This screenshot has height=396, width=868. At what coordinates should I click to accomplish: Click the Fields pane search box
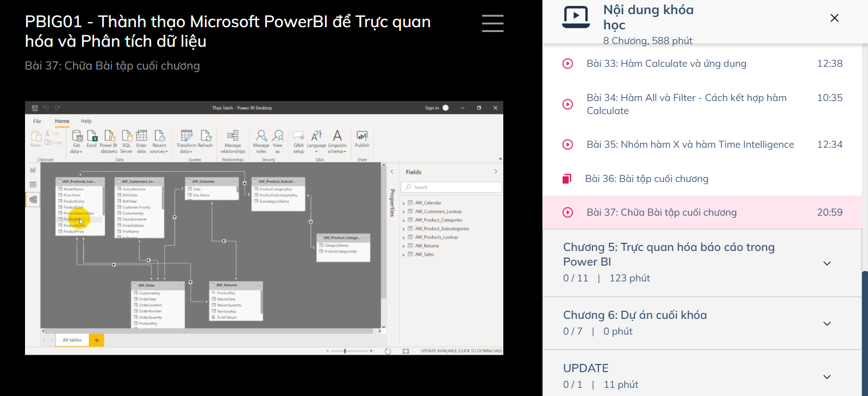click(452, 187)
